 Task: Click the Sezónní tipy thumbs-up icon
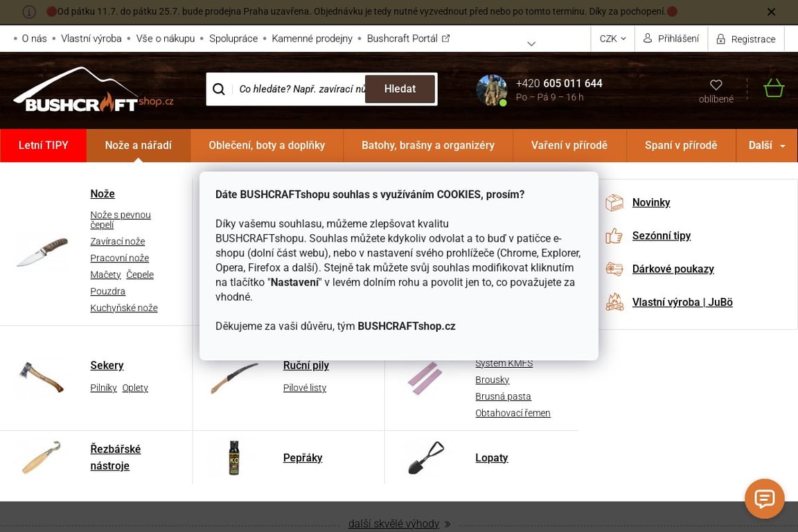click(614, 236)
